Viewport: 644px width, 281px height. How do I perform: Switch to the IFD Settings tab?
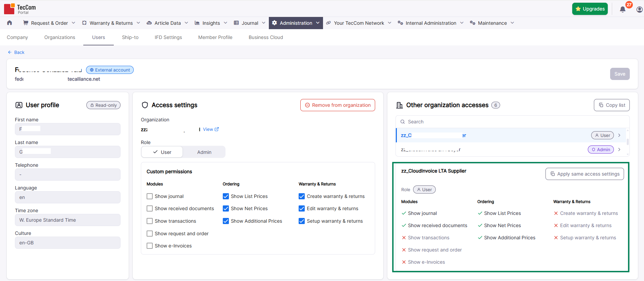[168, 37]
